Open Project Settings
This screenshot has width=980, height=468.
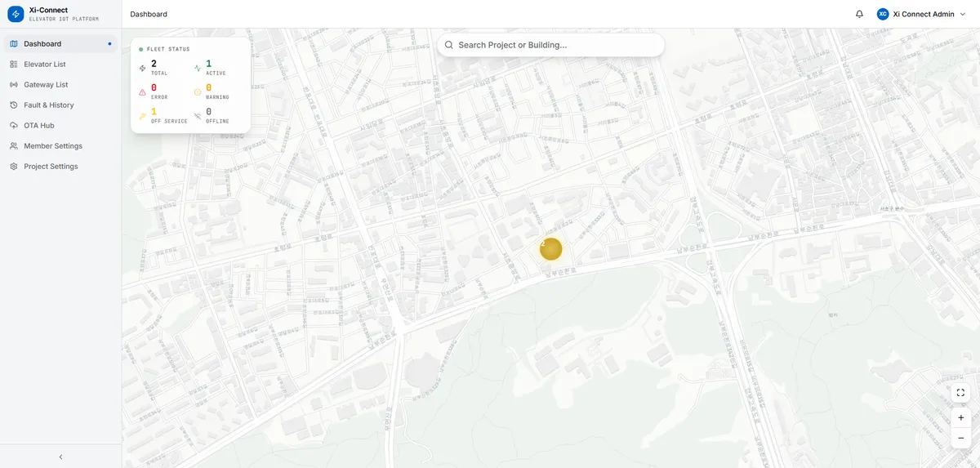point(51,167)
